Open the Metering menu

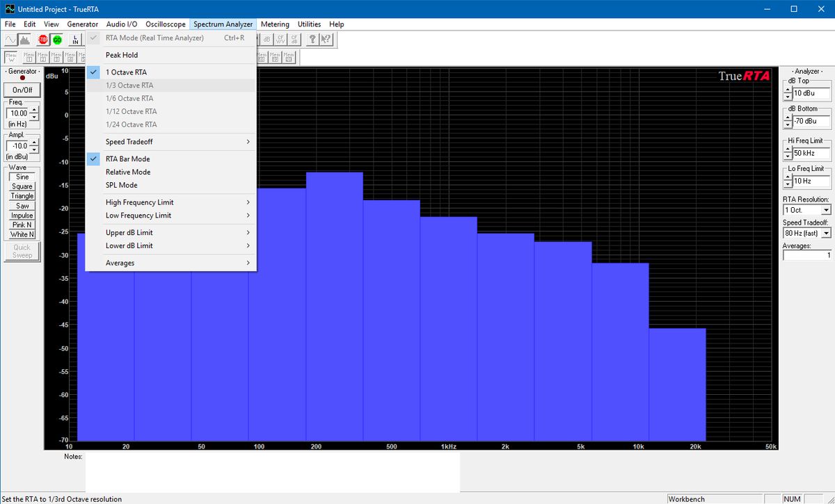[x=275, y=24]
